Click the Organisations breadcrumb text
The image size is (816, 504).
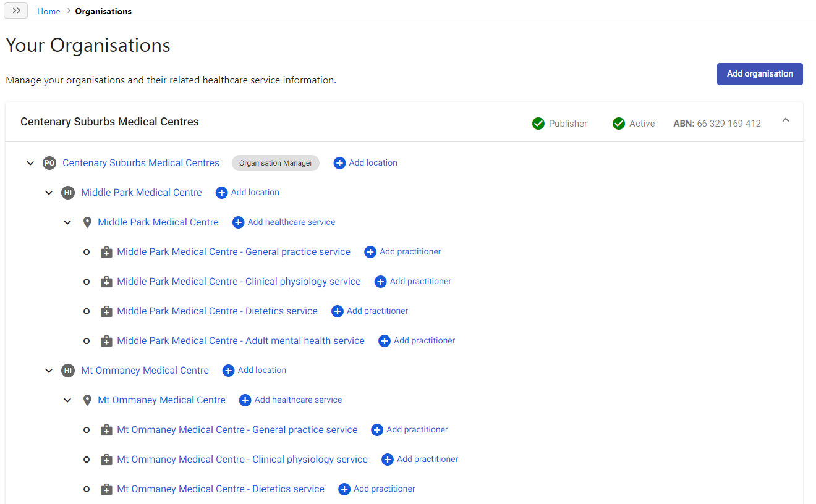pyautogui.click(x=103, y=11)
